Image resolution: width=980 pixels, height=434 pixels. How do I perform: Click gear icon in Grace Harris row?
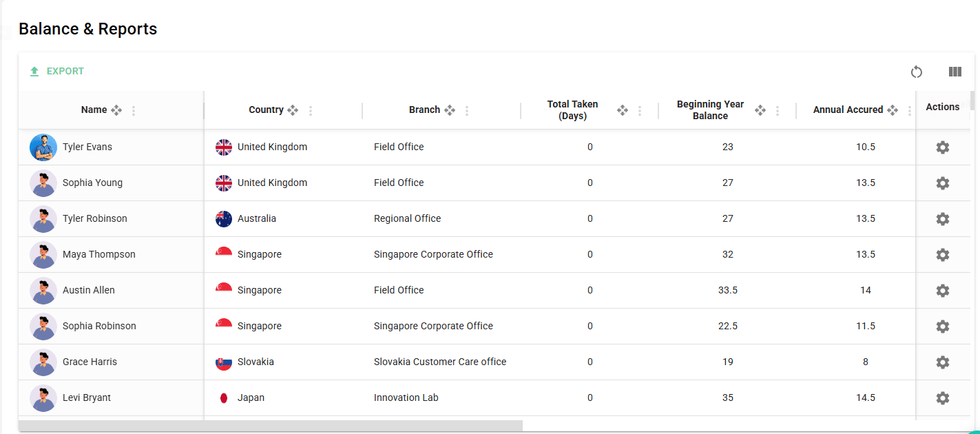coord(942,362)
